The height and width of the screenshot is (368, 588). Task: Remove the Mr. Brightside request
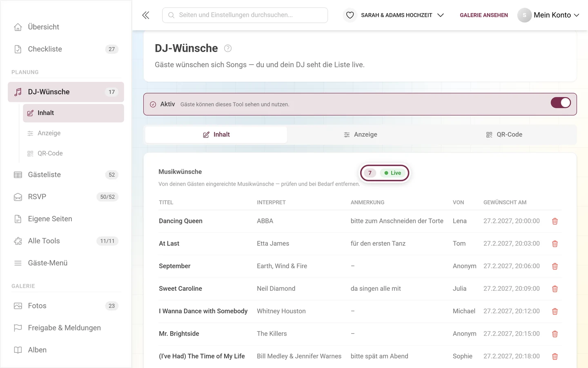coord(555,334)
